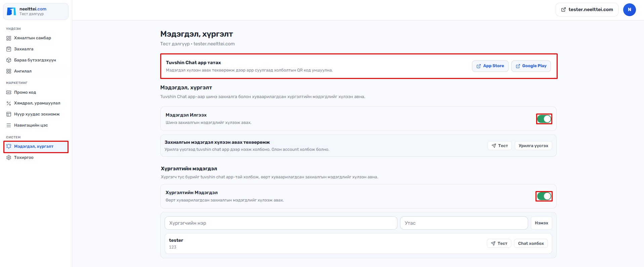Click the Google Play button
Screen dimensions: 644x267
tap(531, 66)
